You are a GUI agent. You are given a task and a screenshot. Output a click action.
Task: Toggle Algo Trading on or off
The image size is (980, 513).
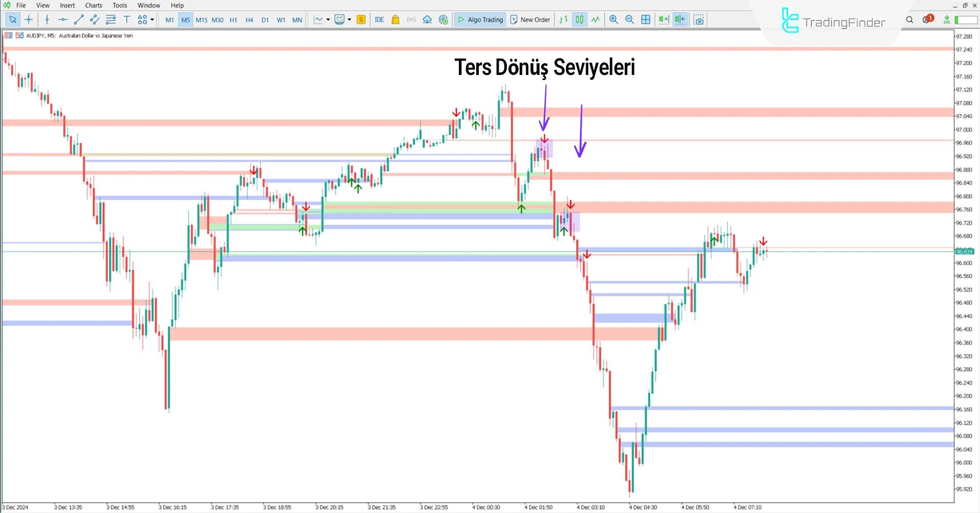point(480,19)
